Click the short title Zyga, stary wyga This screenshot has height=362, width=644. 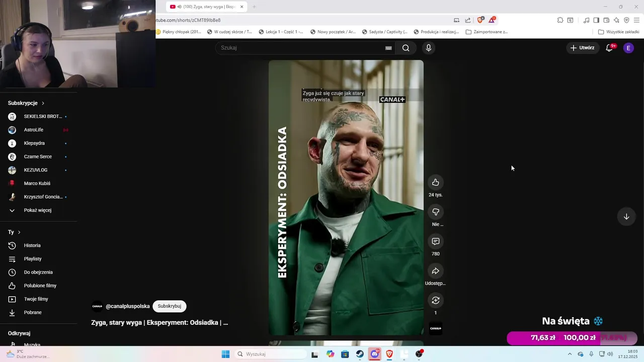159,323
